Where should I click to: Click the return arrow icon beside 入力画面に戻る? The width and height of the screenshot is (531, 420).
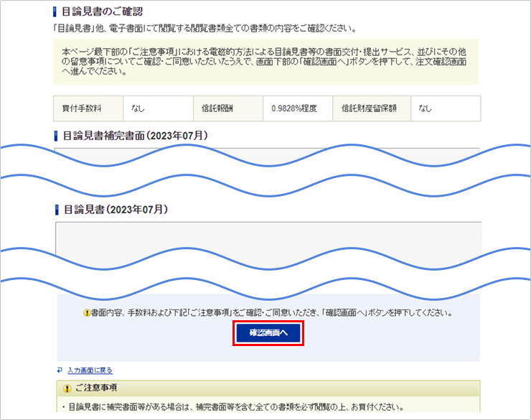point(60,370)
